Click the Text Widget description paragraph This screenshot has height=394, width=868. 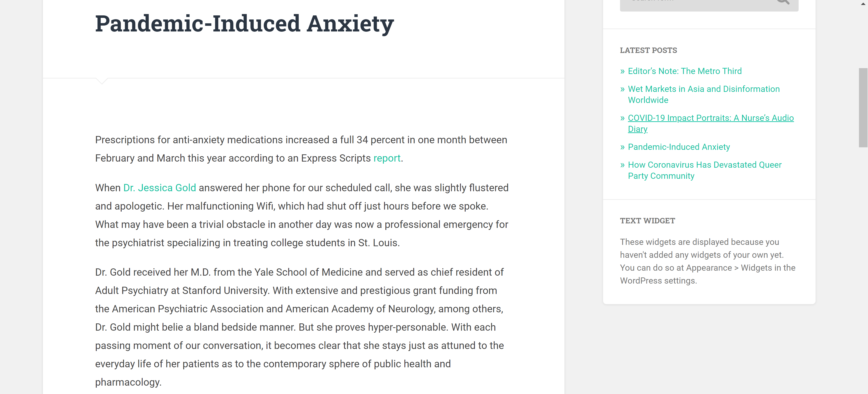coord(707,261)
